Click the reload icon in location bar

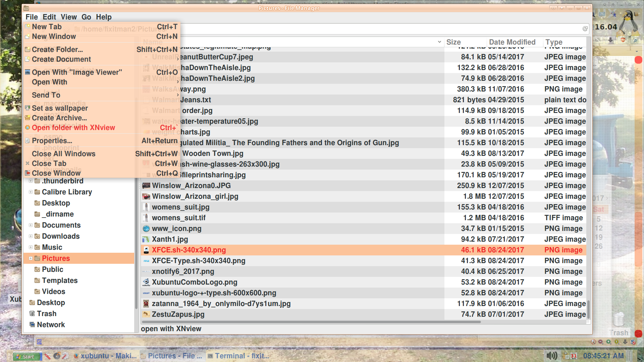pyautogui.click(x=585, y=29)
